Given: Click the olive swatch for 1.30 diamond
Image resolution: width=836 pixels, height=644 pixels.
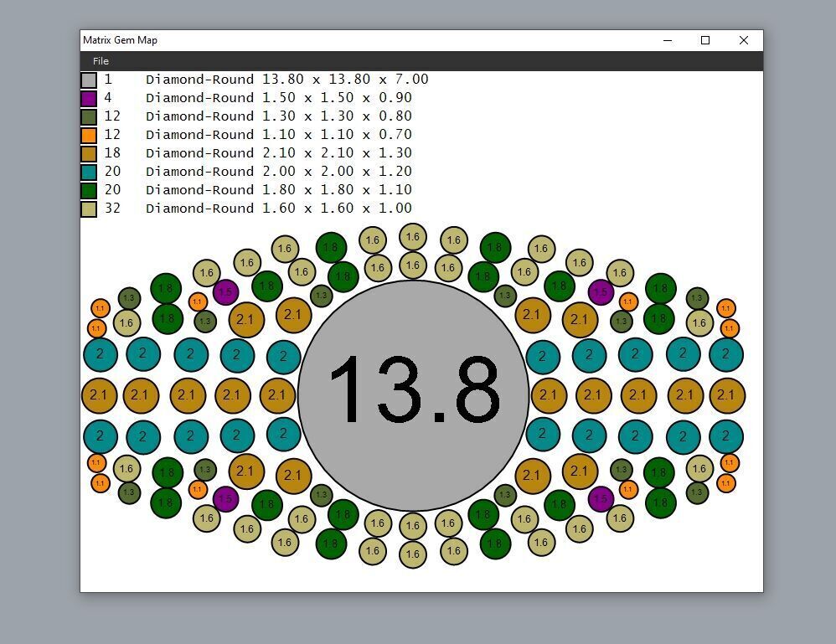Looking at the screenshot, I should 89,116.
